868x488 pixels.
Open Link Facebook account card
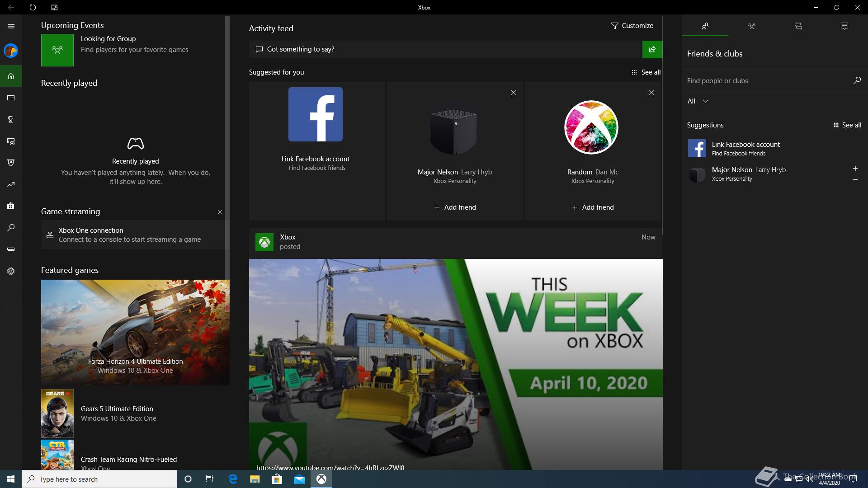click(317, 151)
